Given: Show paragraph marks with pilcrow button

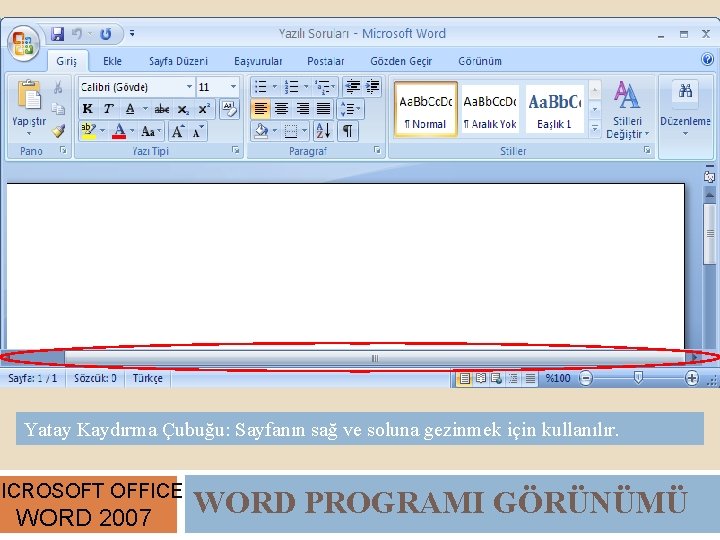Looking at the screenshot, I should (348, 131).
